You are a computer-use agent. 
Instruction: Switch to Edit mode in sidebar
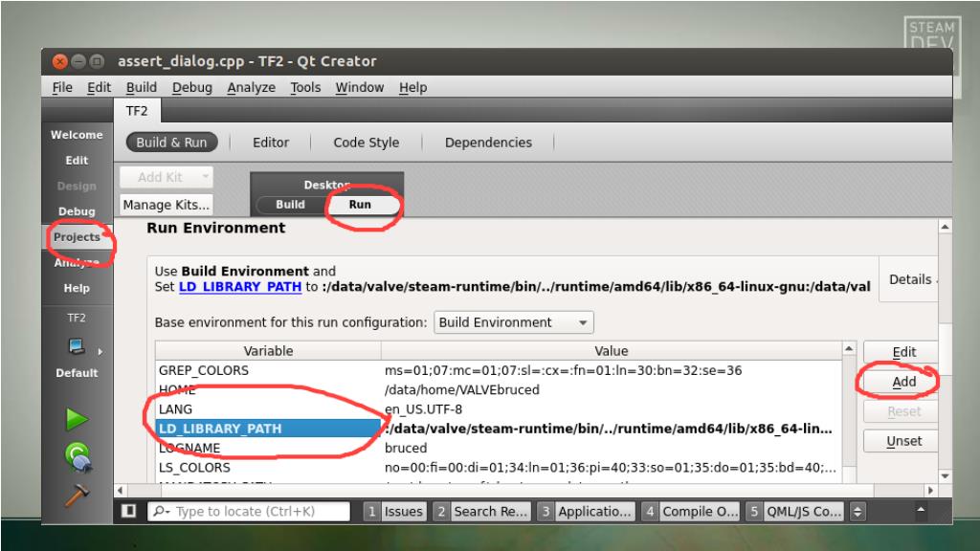(x=77, y=161)
